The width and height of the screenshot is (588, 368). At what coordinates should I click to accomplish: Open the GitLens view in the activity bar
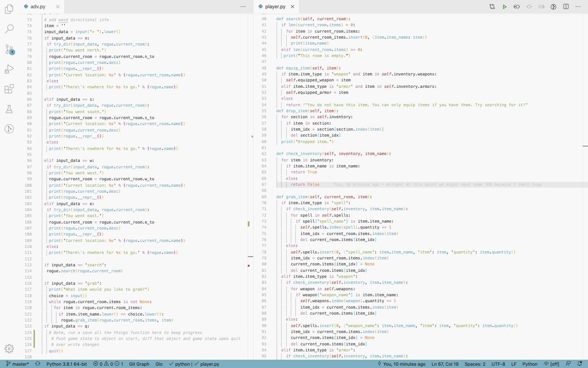point(9,129)
